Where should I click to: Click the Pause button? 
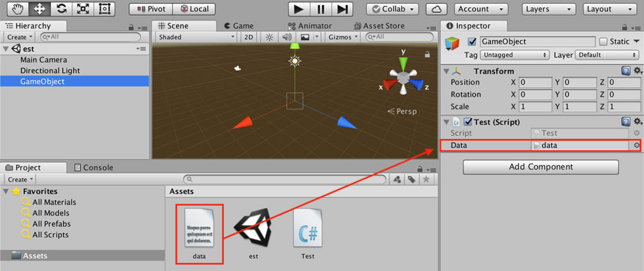click(x=321, y=9)
